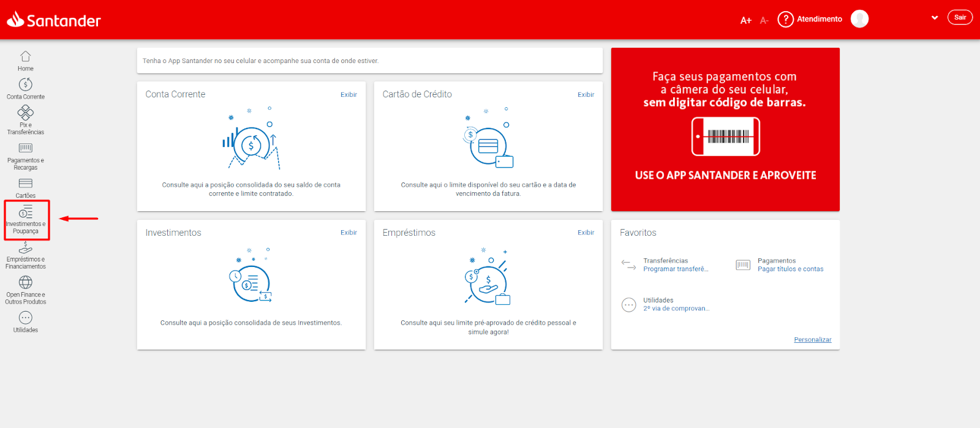Click the Investimentos card title
Screen dimensions: 980x428
click(x=173, y=233)
